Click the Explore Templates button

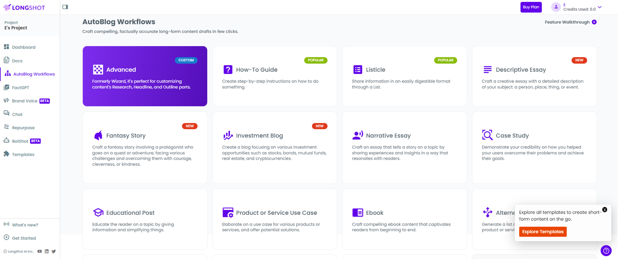point(543,232)
